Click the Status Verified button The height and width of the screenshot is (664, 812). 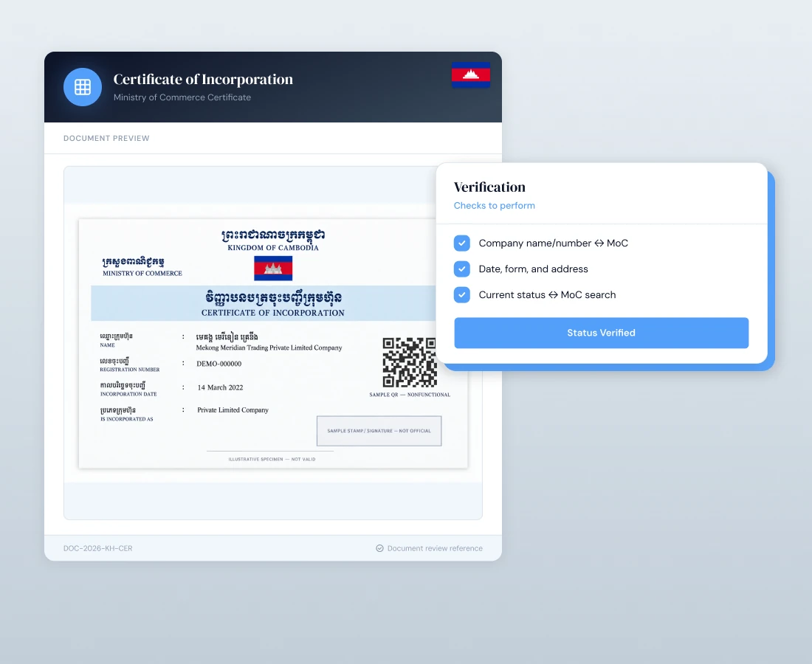pyautogui.click(x=601, y=333)
